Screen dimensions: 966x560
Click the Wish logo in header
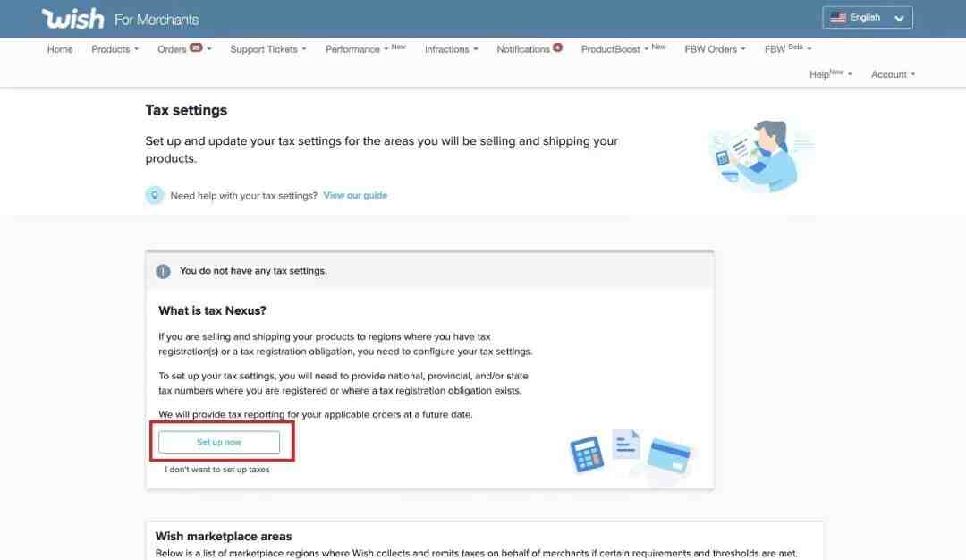(x=72, y=19)
